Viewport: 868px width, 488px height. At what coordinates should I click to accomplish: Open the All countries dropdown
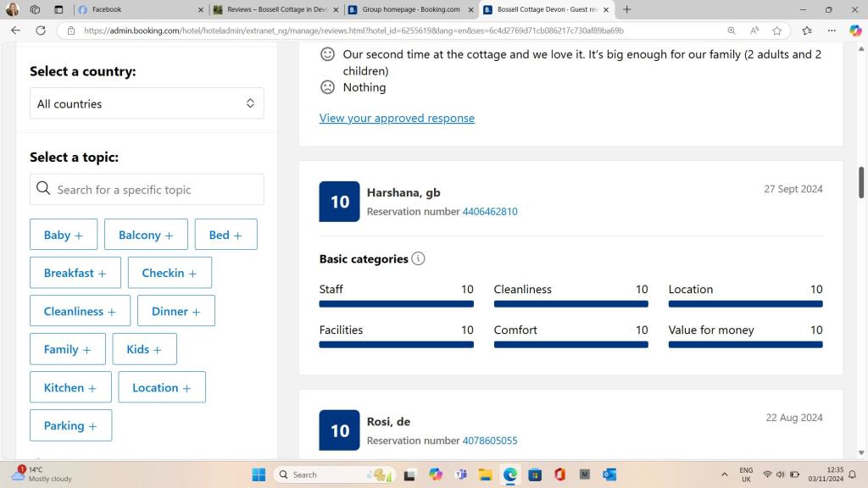147,103
